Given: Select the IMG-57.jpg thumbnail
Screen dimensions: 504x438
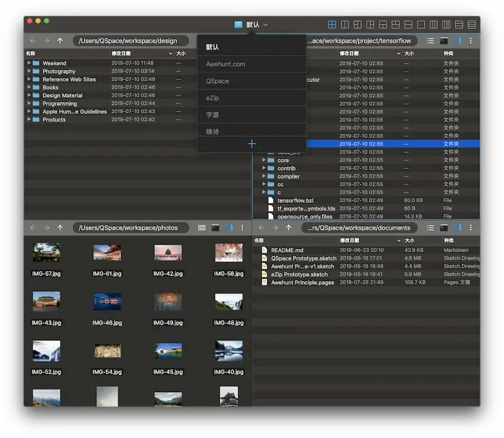Looking at the screenshot, I should tap(47, 253).
